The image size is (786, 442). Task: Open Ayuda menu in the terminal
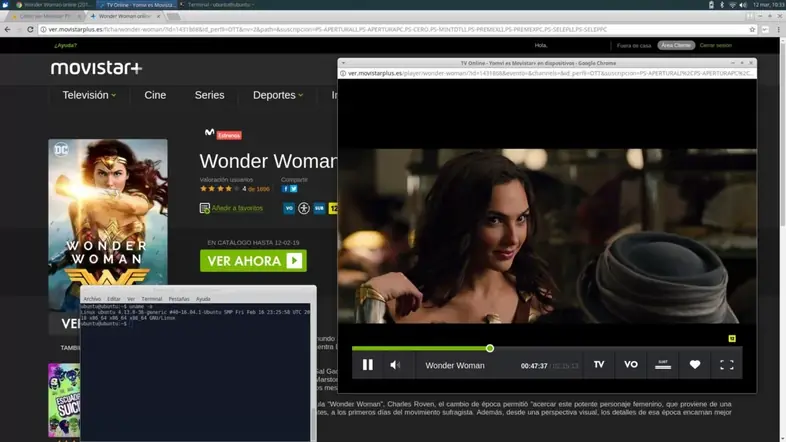coord(203,299)
